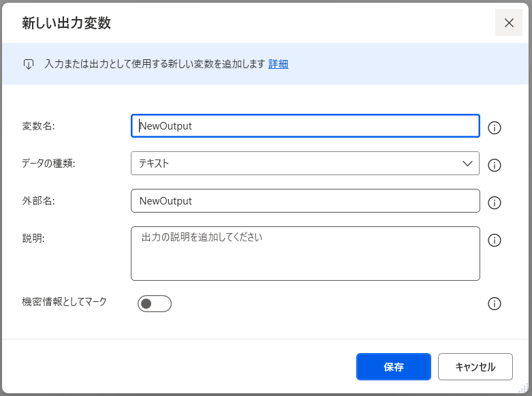Click the info icon beside データの種類 dropdown
Screen dimensions: 532x396
tap(495, 165)
